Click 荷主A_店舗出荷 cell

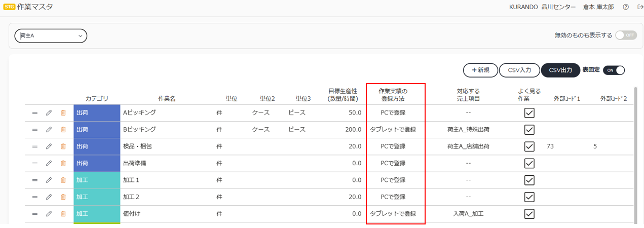point(468,146)
